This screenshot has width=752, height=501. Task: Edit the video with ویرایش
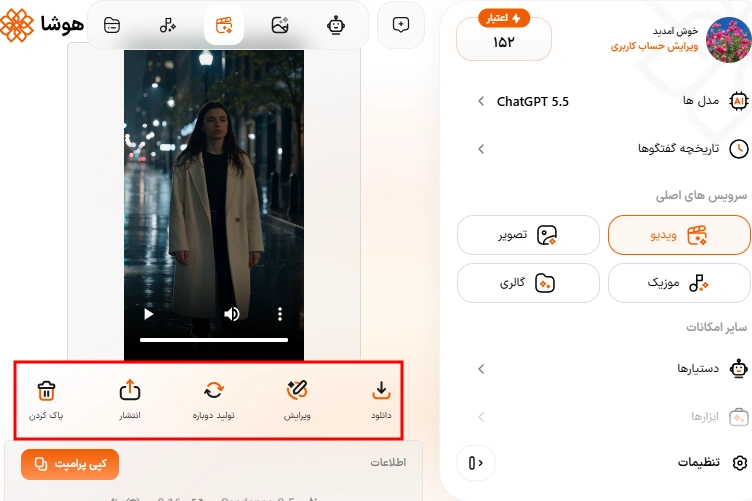(x=297, y=400)
